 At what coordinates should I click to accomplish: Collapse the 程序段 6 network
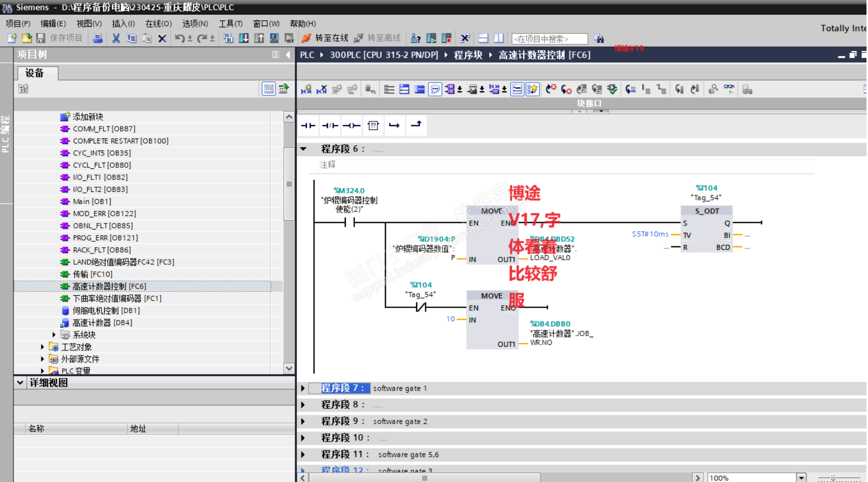[303, 149]
